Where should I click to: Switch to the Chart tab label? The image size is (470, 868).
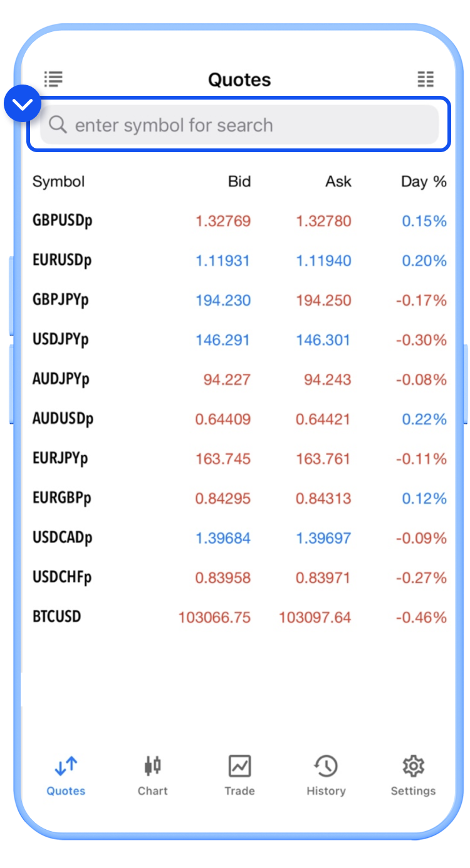coord(152,791)
